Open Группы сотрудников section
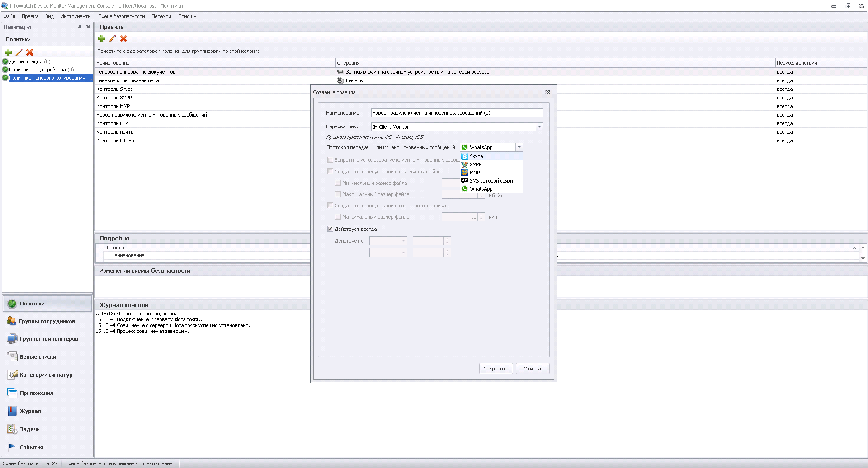Screen dimensions: 868x468 (x=47, y=321)
